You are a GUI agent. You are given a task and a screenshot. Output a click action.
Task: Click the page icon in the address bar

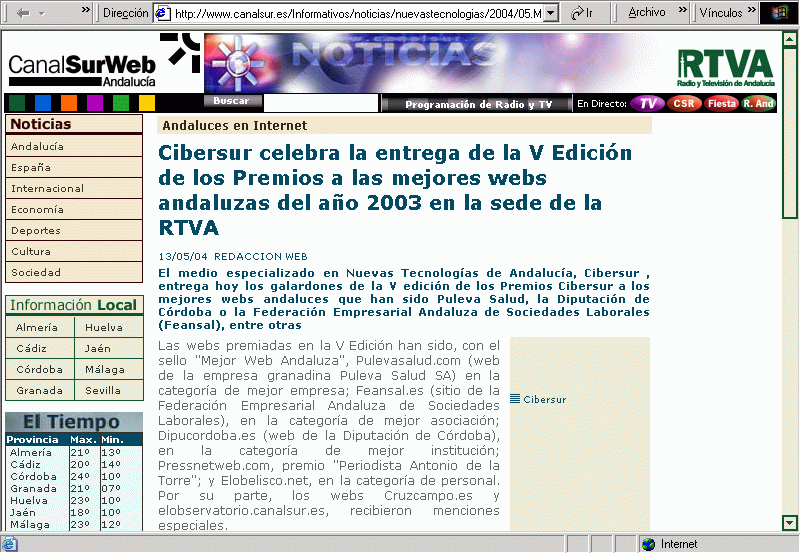click(x=162, y=13)
